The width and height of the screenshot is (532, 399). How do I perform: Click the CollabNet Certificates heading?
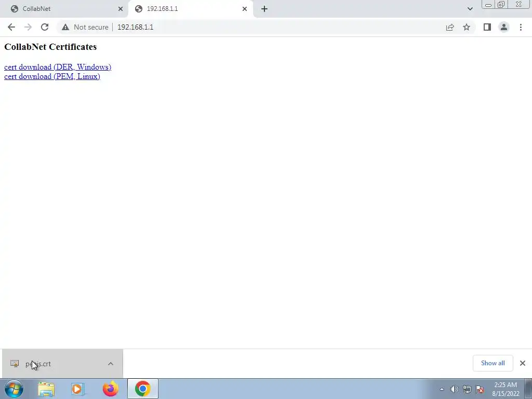pos(50,47)
